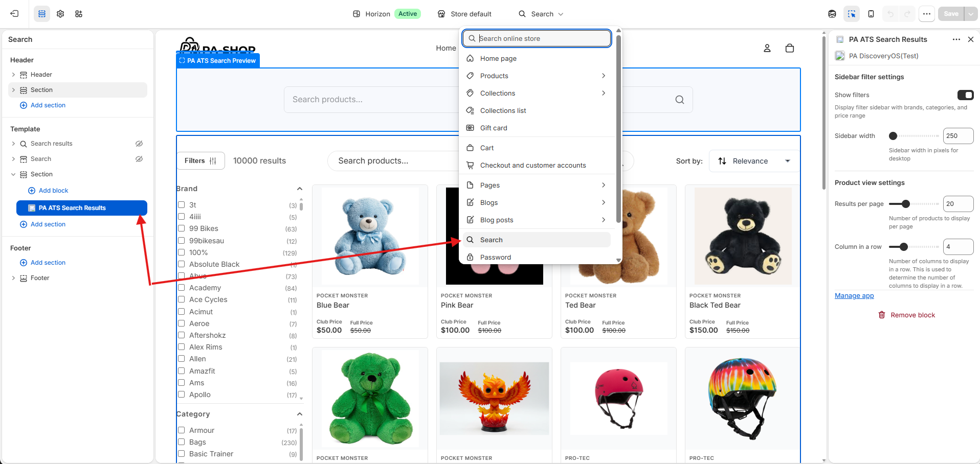Image resolution: width=980 pixels, height=464 pixels.
Task: Open PA ATS Search Results options dots
Action: 956,39
